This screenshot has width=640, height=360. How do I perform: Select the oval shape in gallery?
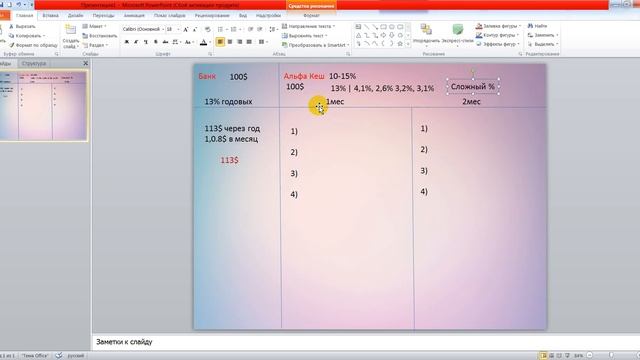(x=392, y=27)
